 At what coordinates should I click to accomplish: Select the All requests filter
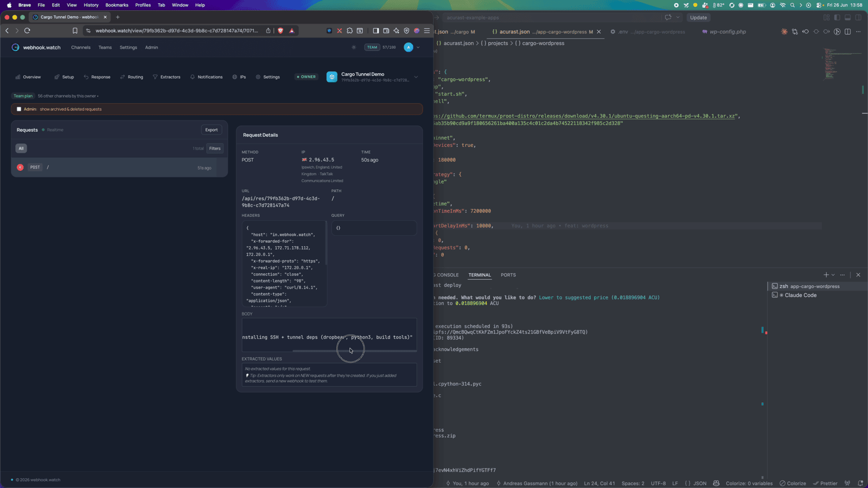[x=21, y=148]
